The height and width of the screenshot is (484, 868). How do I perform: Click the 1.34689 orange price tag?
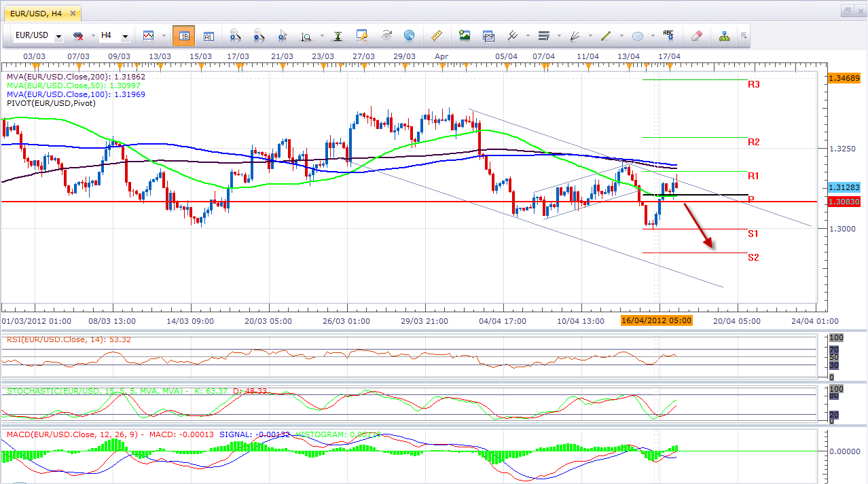tap(844, 79)
